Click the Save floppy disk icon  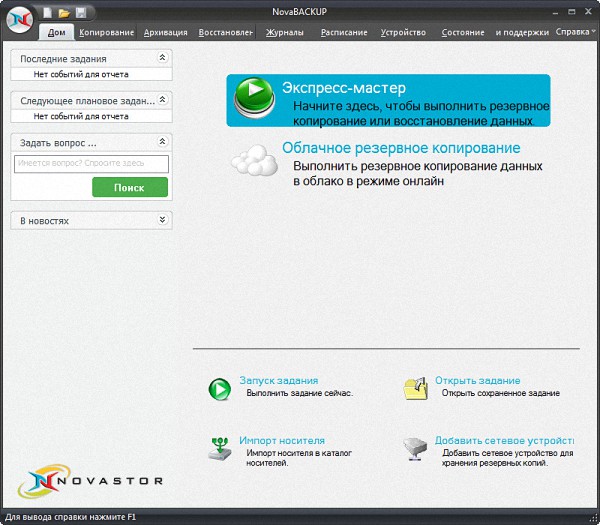click(81, 13)
